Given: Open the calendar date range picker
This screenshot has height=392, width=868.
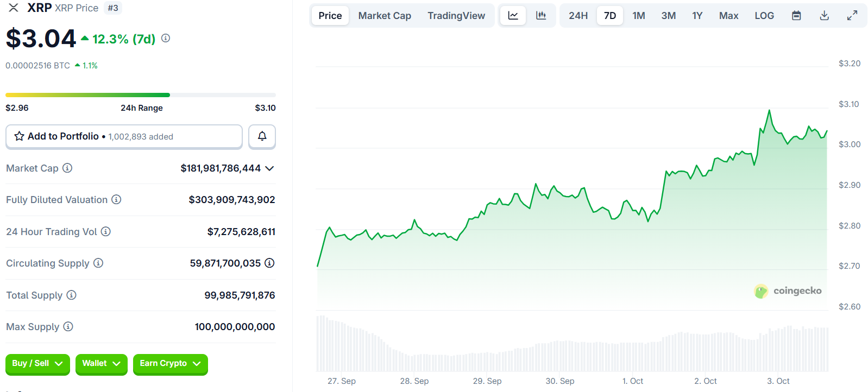Looking at the screenshot, I should click(796, 16).
